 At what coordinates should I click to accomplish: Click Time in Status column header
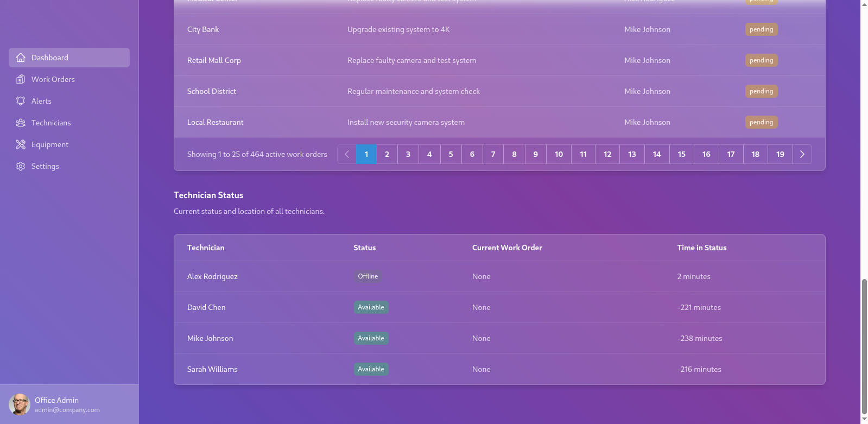tap(702, 248)
